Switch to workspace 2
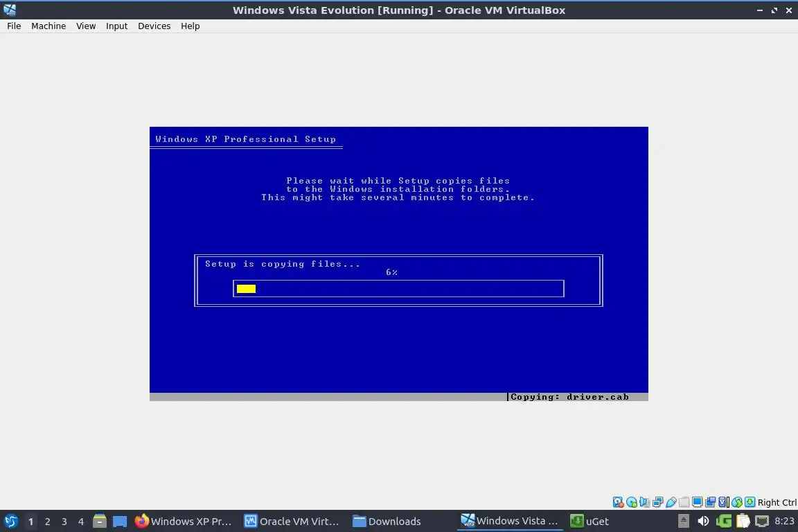The image size is (798, 532). point(47,522)
